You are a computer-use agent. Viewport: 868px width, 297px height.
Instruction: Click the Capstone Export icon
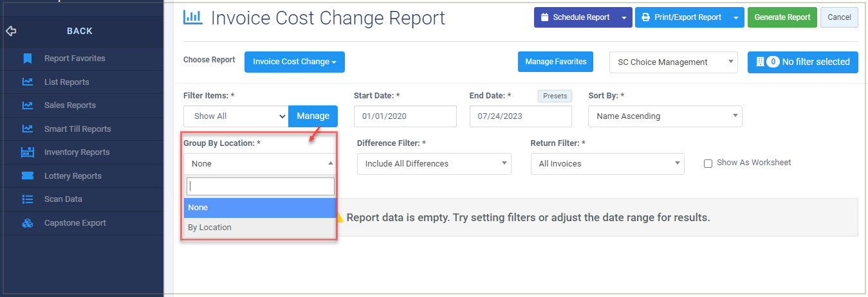(x=28, y=223)
